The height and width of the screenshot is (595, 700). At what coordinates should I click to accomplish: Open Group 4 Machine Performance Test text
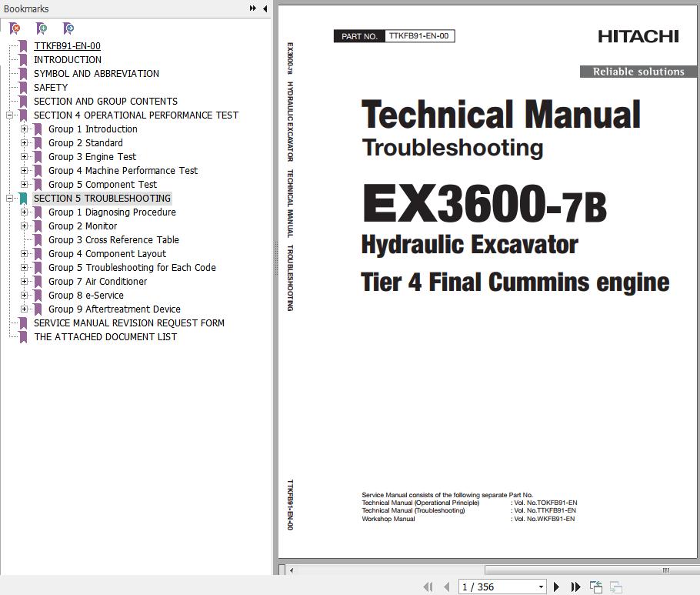point(123,171)
